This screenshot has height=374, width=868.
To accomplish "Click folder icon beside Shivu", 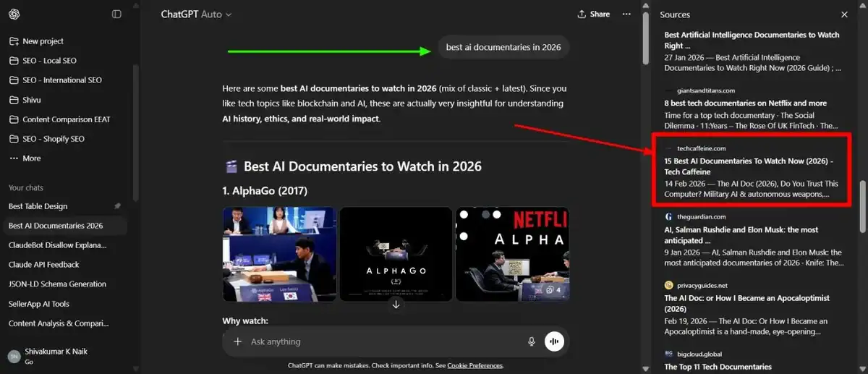I will (x=14, y=100).
